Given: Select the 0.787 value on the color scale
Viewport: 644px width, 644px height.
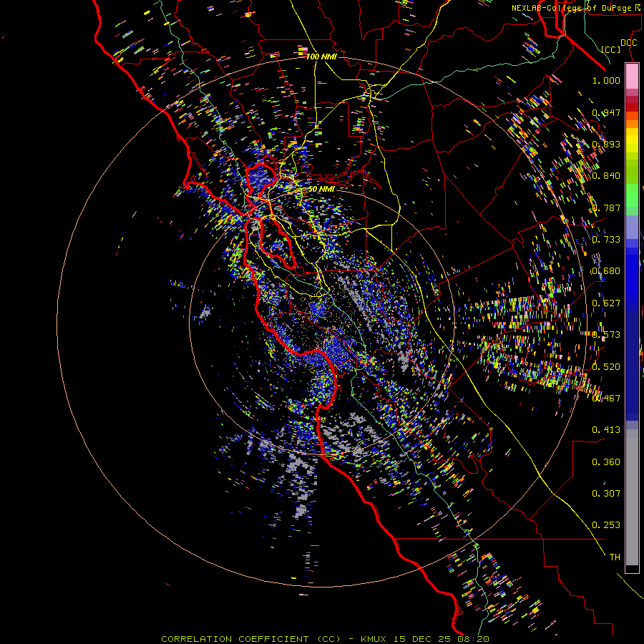Looking at the screenshot, I should [x=606, y=208].
